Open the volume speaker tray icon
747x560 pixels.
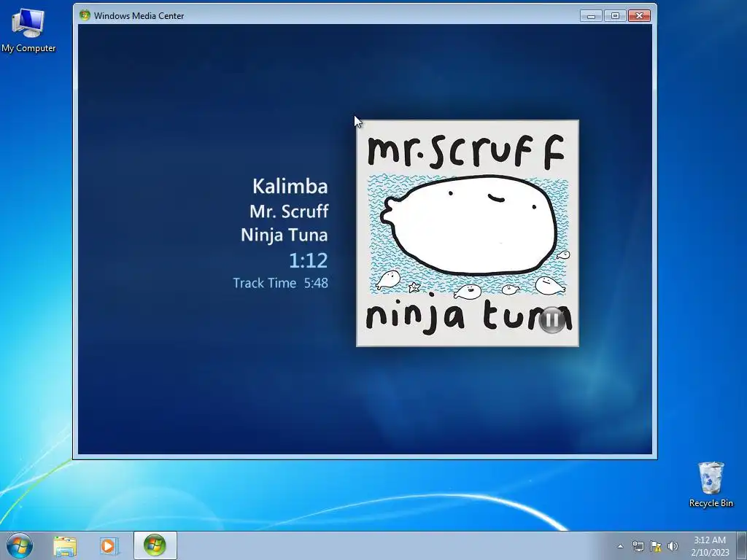click(673, 546)
